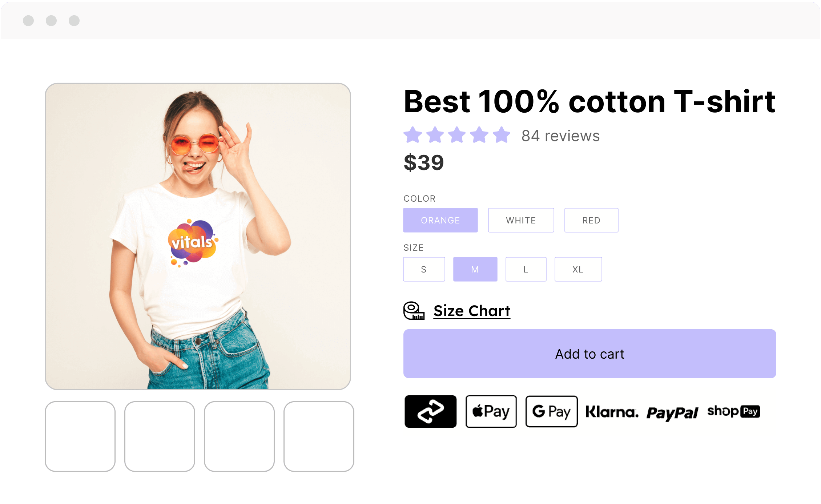The width and height of the screenshot is (821, 504).
Task: Choose size L
Action: (526, 269)
